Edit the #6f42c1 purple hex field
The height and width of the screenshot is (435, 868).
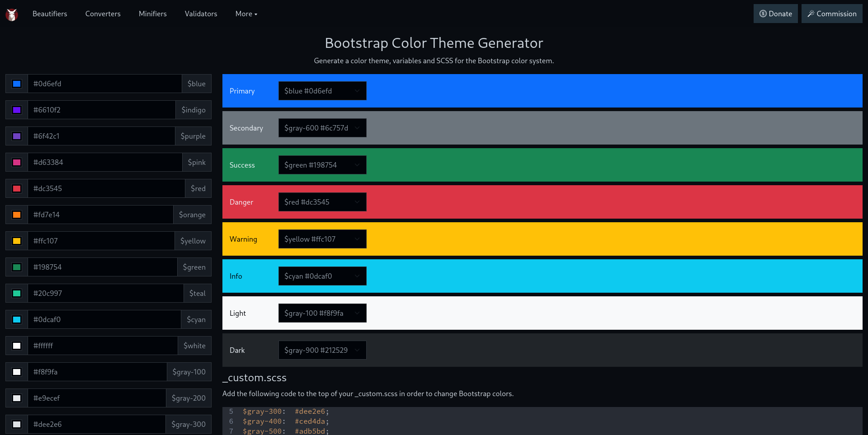[102, 136]
